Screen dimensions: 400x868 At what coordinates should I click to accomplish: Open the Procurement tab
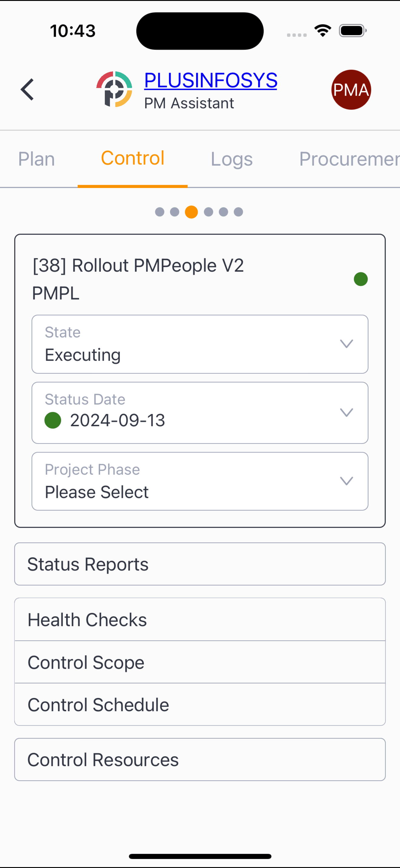click(x=349, y=159)
